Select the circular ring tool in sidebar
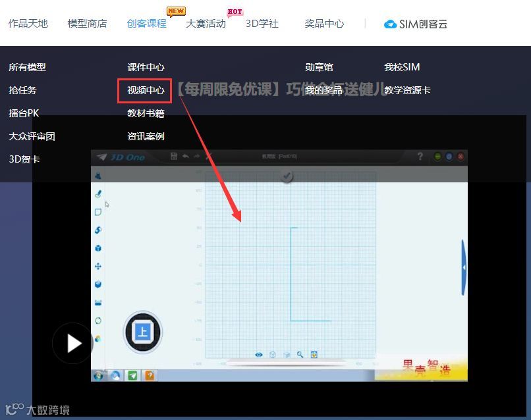The height and width of the screenshot is (420, 531). pyautogui.click(x=98, y=321)
